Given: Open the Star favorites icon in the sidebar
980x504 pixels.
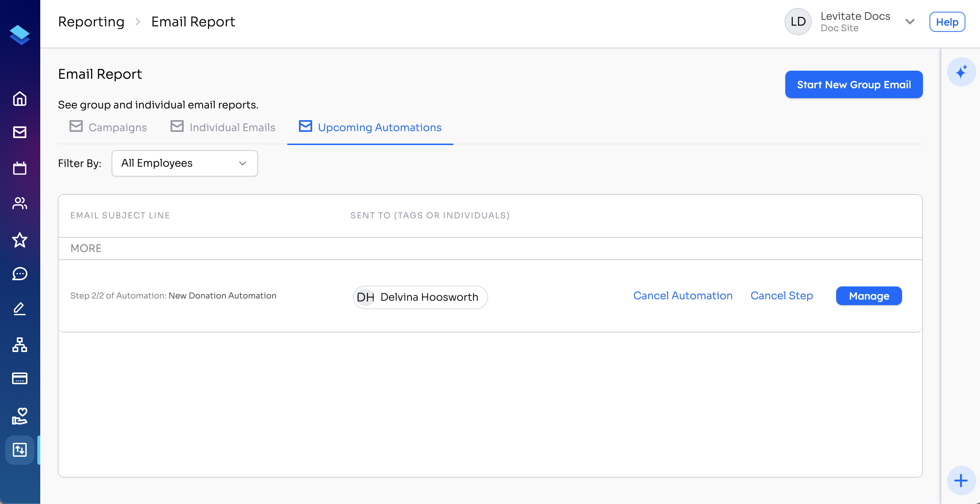Looking at the screenshot, I should (x=20, y=240).
